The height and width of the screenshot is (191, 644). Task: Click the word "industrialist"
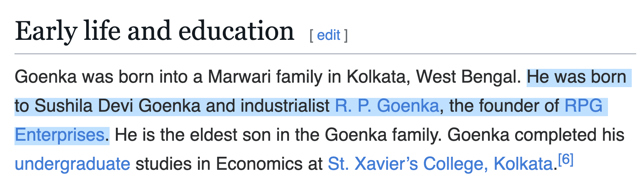click(x=285, y=106)
